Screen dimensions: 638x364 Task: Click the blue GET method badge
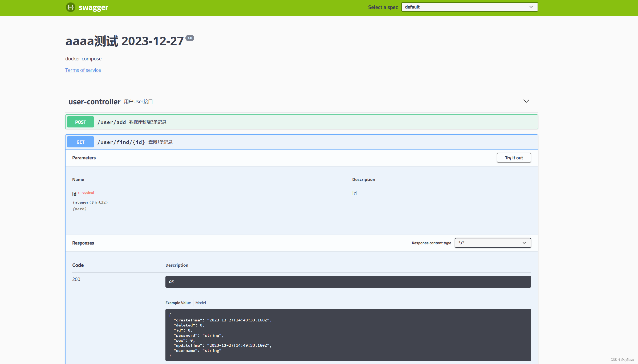(80, 142)
